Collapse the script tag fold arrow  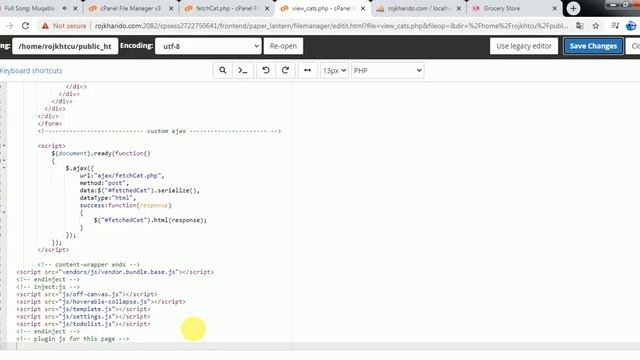point(4,146)
